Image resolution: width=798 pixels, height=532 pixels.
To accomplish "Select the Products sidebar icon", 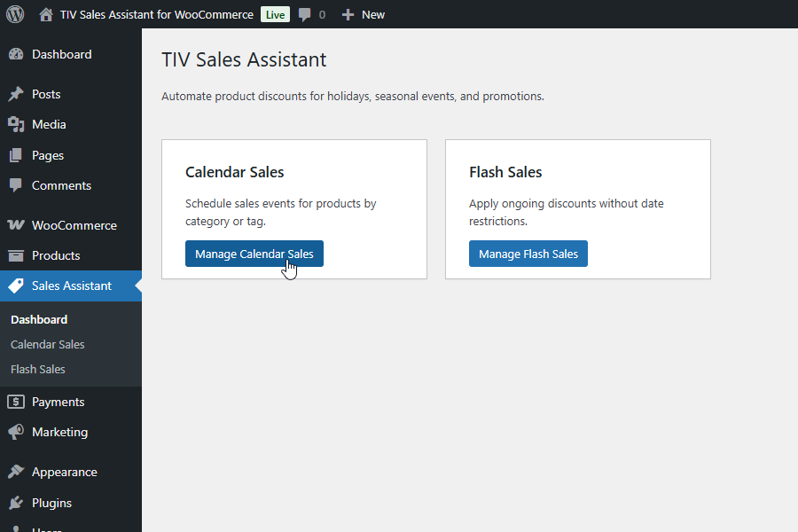I will coord(18,255).
